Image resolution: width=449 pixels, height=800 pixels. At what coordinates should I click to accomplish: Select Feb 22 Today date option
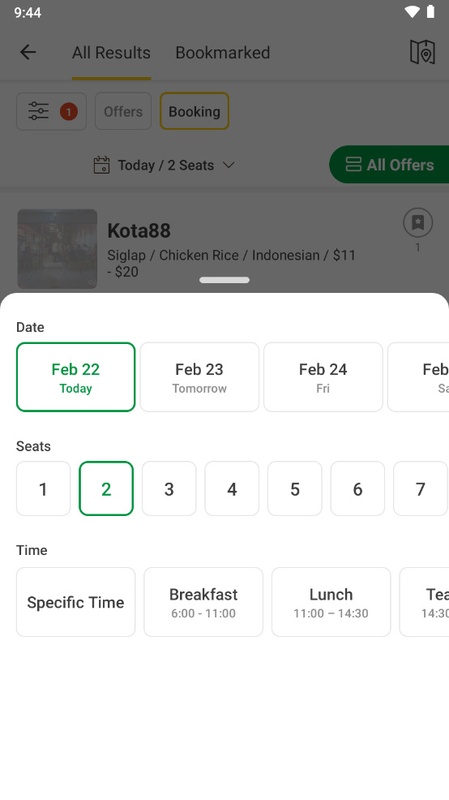[76, 377]
